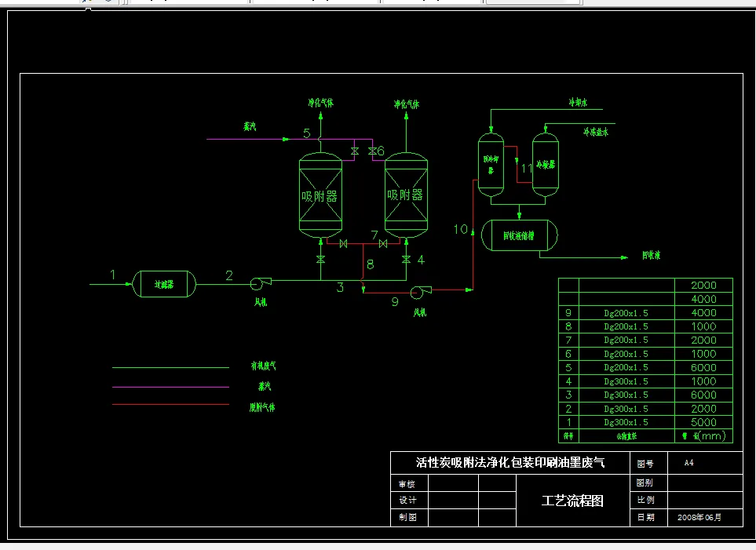Click the 脱附气体 legend label
This screenshot has height=550, width=756.
(262, 407)
